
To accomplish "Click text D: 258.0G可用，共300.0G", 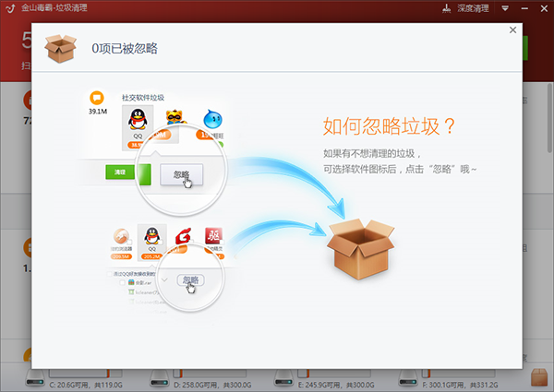I will (212, 385).
